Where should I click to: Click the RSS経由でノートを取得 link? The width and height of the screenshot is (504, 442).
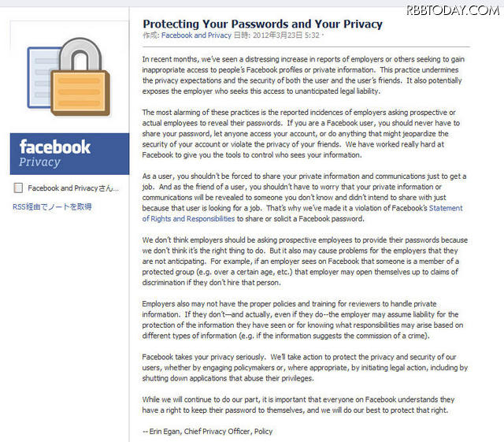[52, 207]
